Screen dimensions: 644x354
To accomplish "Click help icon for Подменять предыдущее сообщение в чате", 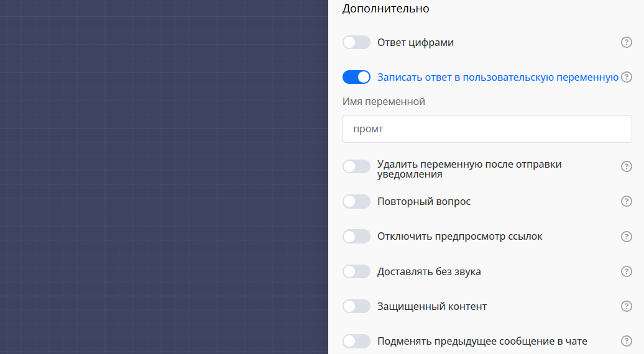I will point(627,341).
